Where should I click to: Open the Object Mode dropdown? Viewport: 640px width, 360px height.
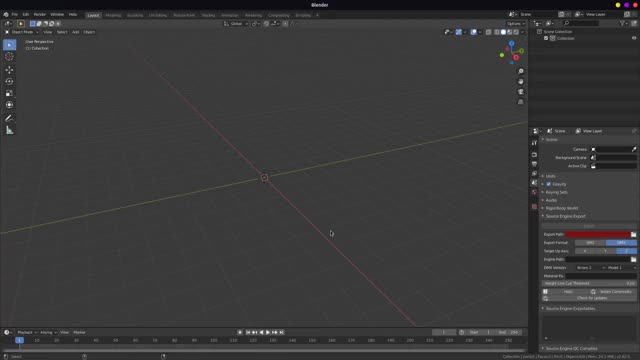(x=22, y=32)
